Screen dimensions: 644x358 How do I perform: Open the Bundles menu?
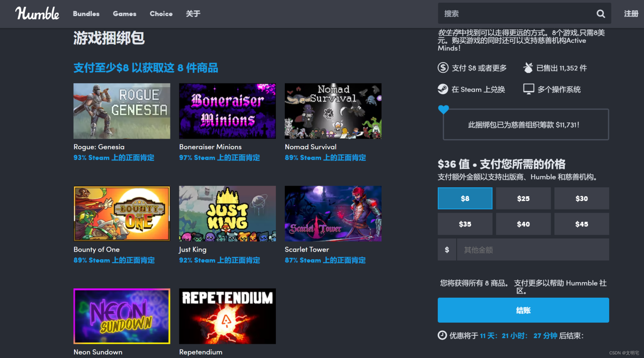(x=86, y=14)
